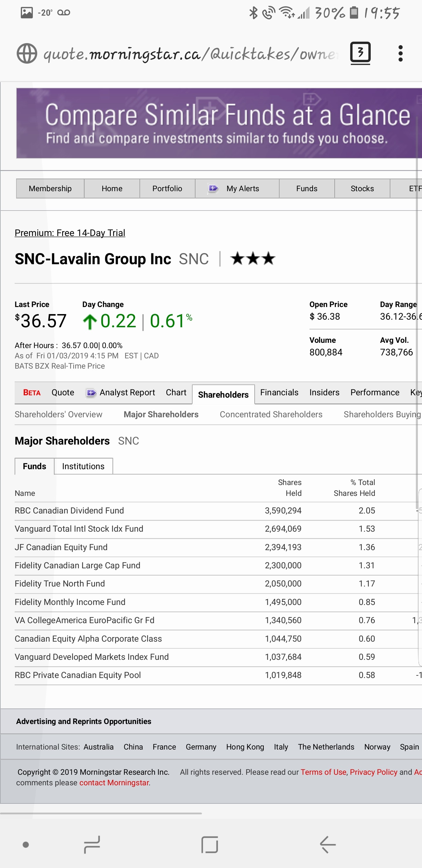
Task: Open the Australia international site
Action: (98, 747)
